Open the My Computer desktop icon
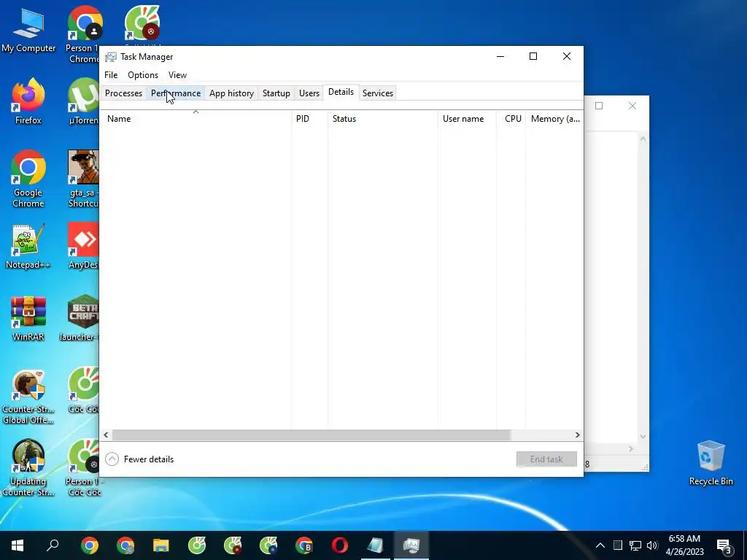Image resolution: width=747 pixels, height=560 pixels. [x=28, y=30]
